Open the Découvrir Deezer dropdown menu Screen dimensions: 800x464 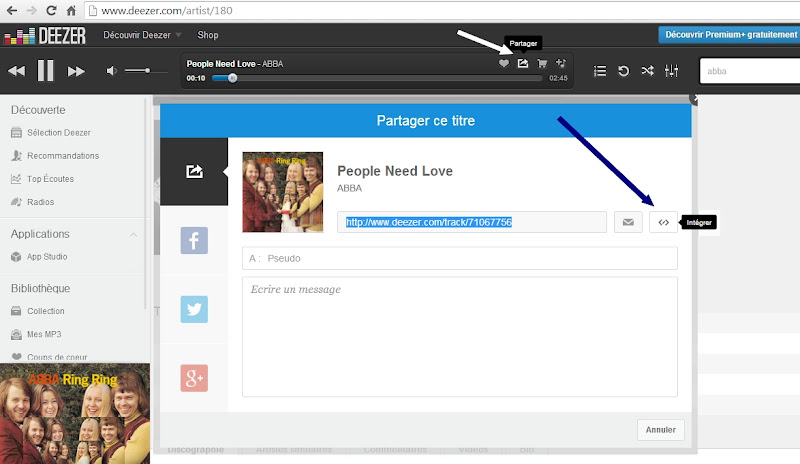[x=142, y=35]
